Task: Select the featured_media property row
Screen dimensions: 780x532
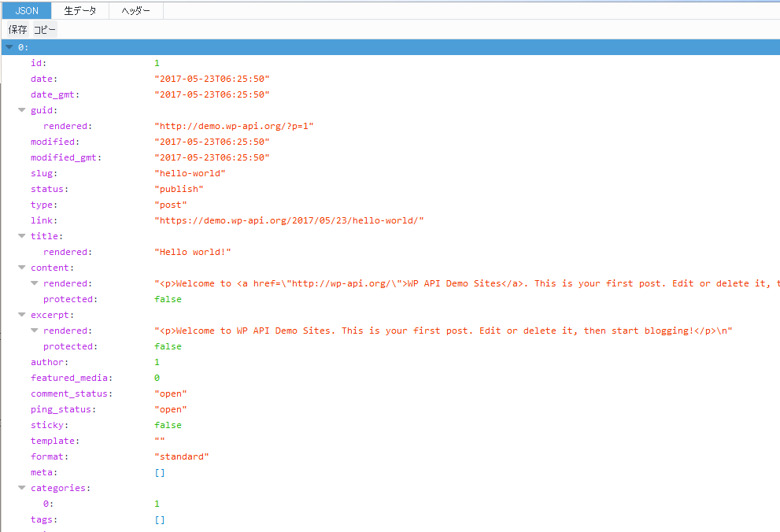Action: tap(71, 378)
